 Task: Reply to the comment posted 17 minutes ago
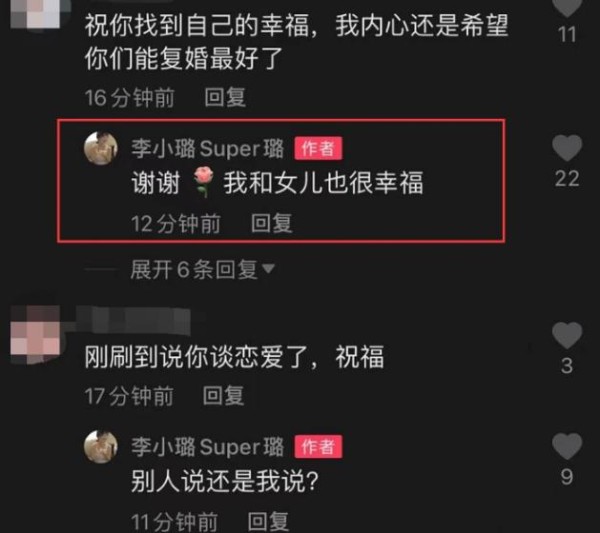pos(223,396)
